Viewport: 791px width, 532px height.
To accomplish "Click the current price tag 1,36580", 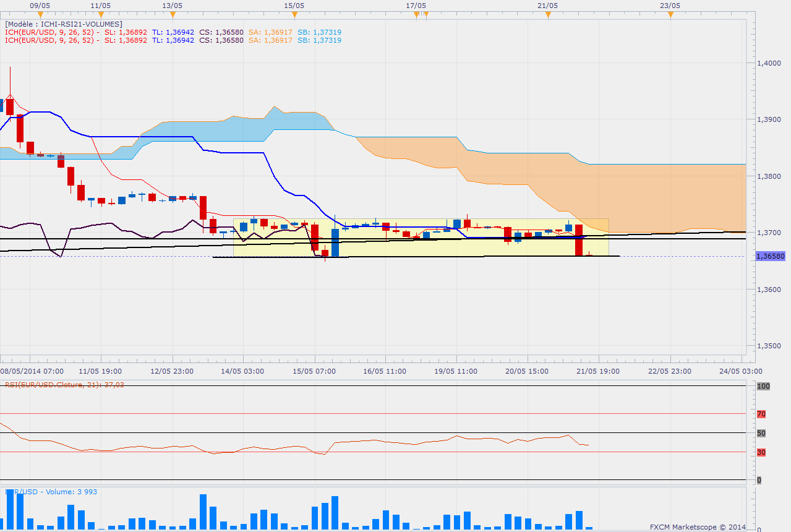I will pos(770,256).
